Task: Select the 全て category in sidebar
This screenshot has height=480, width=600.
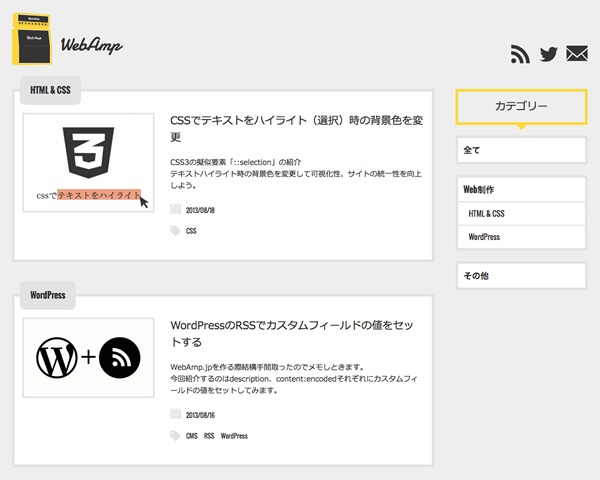Action: (521, 150)
